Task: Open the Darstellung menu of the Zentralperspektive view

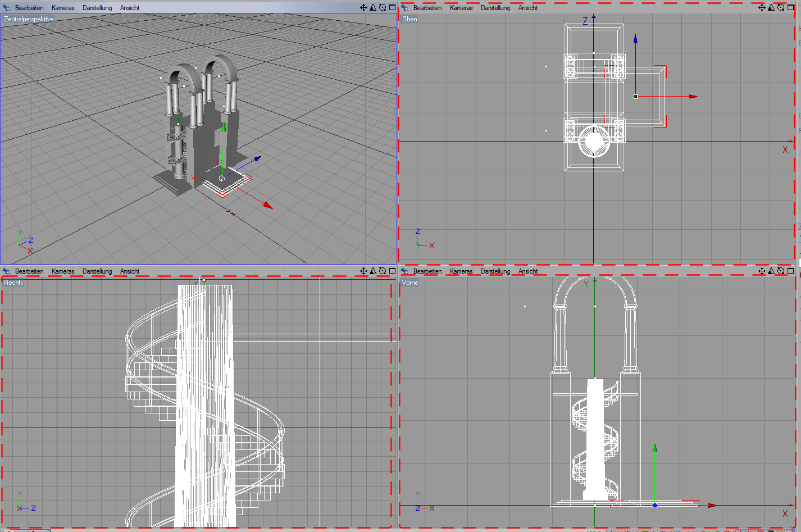Action: 97,8
